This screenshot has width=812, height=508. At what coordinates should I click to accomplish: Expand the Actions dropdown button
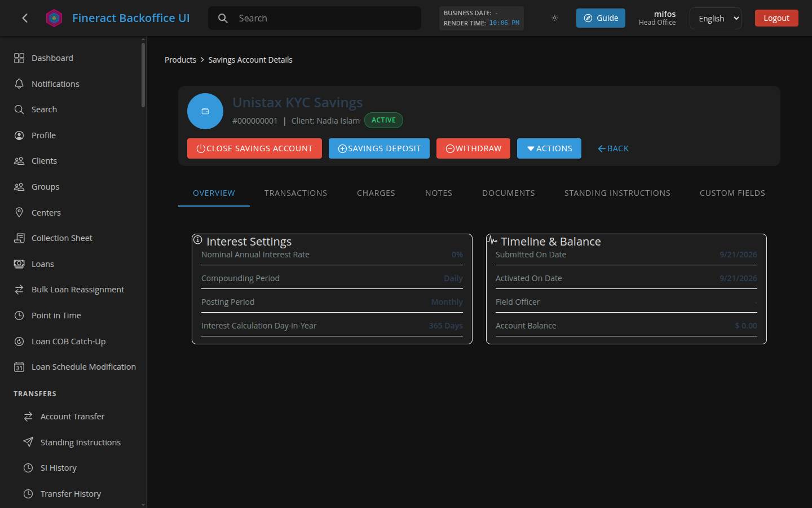(549, 148)
